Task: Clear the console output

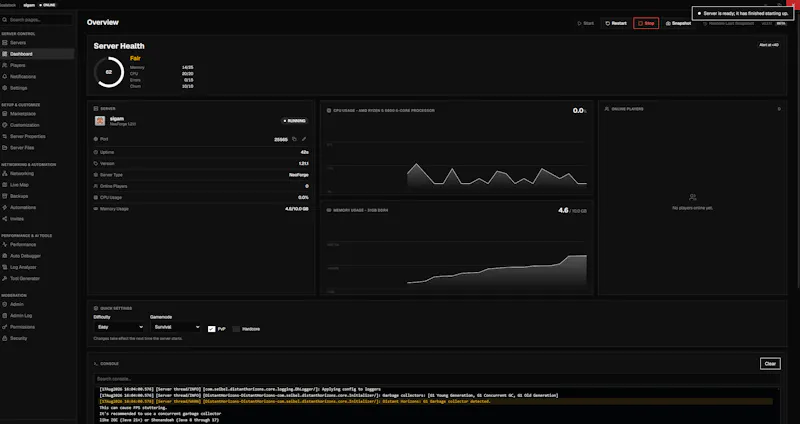Action: tap(770, 364)
